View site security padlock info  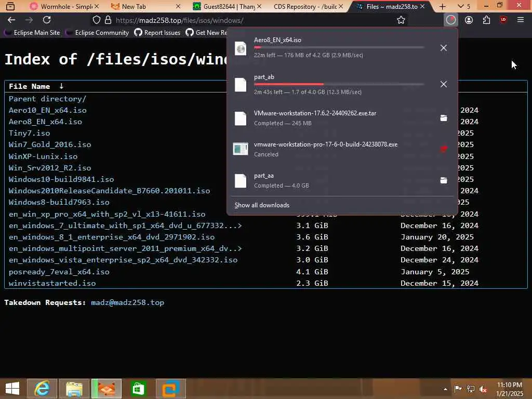coord(108,20)
